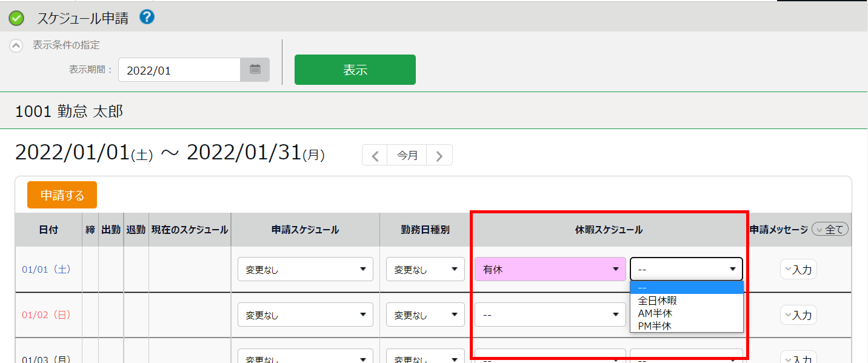Expand 入力 message field for 01/02
This screenshot has height=363, width=868.
(x=798, y=315)
